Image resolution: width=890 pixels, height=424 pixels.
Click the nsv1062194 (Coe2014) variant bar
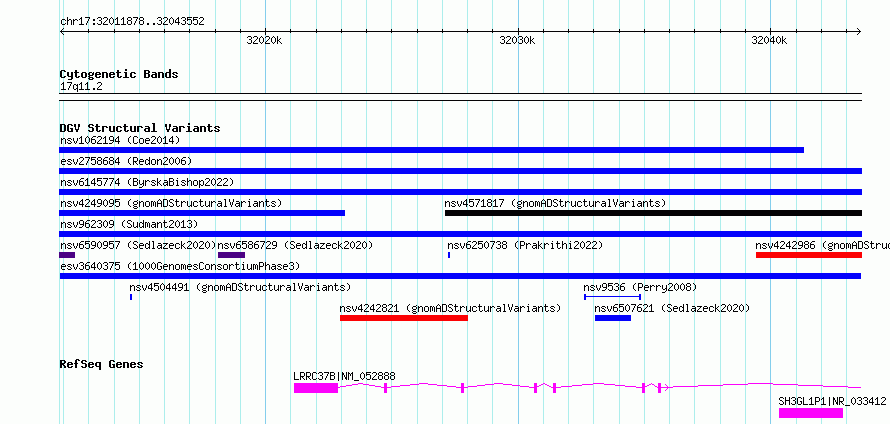pyautogui.click(x=431, y=150)
